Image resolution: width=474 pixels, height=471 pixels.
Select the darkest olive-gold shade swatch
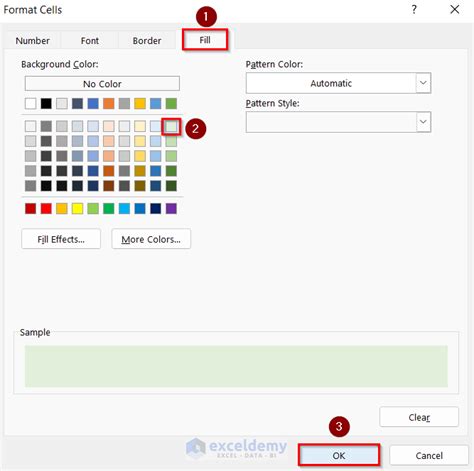pyautogui.click(x=140, y=186)
